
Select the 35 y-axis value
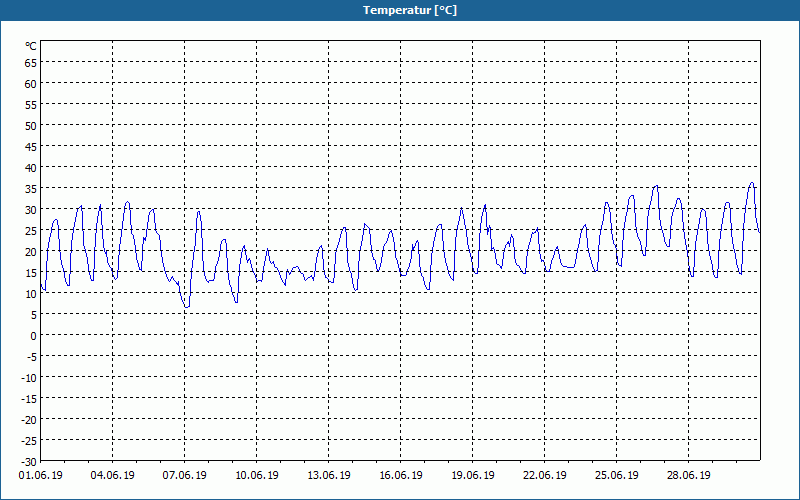coord(31,189)
